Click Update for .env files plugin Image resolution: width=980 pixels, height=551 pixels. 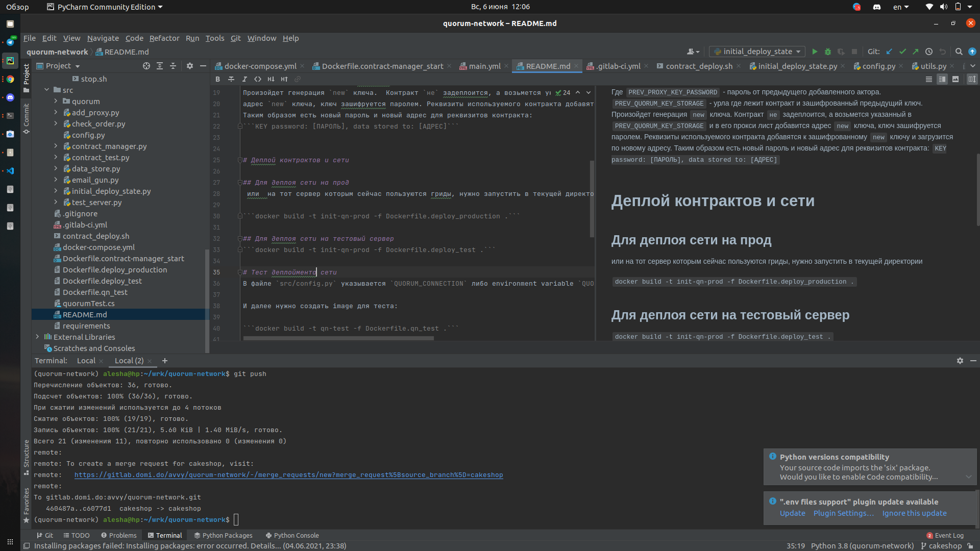tap(792, 513)
